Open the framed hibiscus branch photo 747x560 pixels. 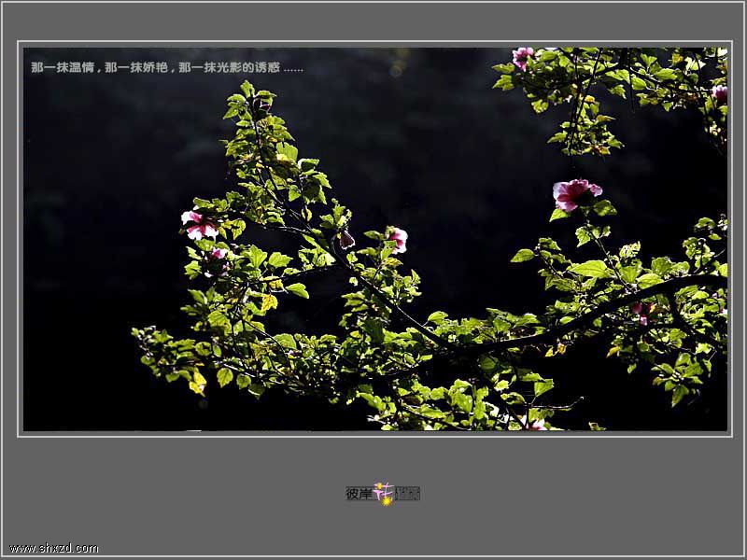(x=375, y=239)
